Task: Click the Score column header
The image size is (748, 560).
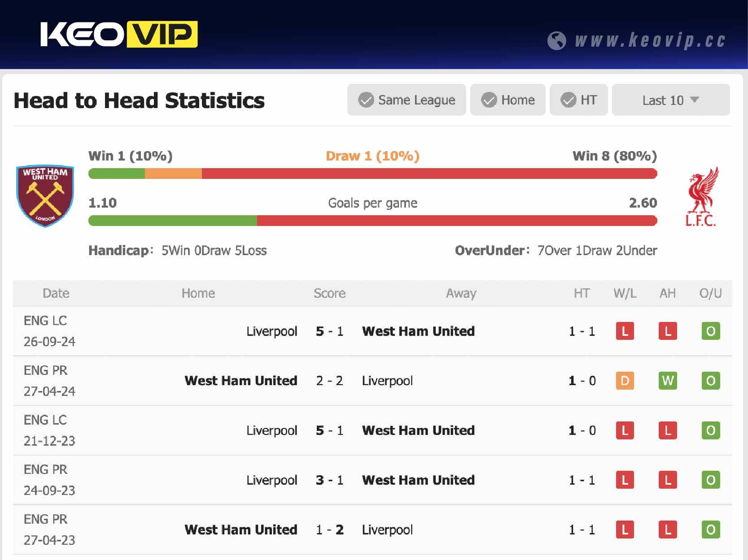Action: [x=329, y=293]
